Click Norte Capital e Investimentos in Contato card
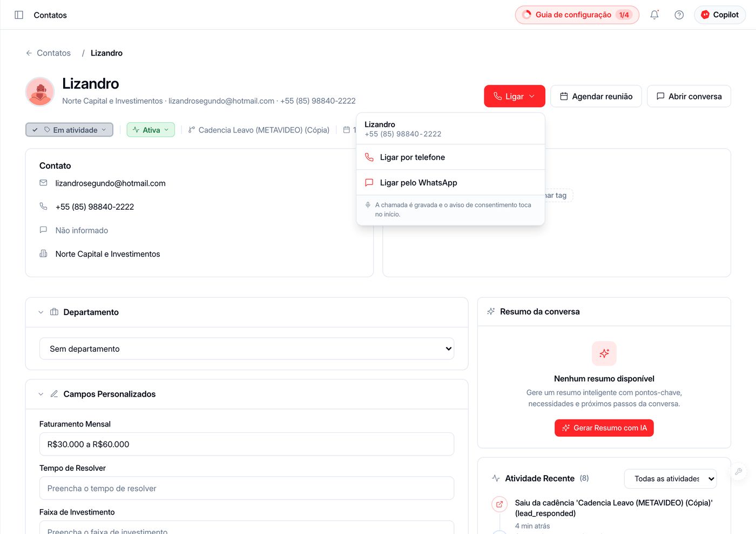The image size is (756, 534). 107,254
